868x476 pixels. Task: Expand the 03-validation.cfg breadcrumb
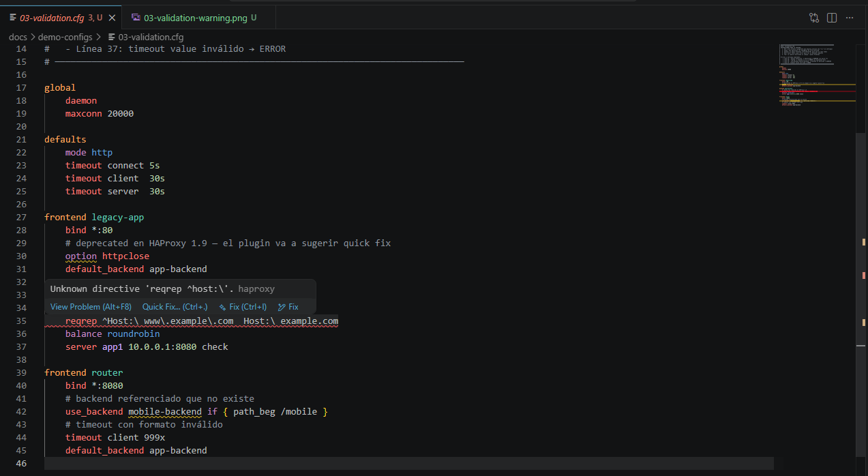coord(147,37)
